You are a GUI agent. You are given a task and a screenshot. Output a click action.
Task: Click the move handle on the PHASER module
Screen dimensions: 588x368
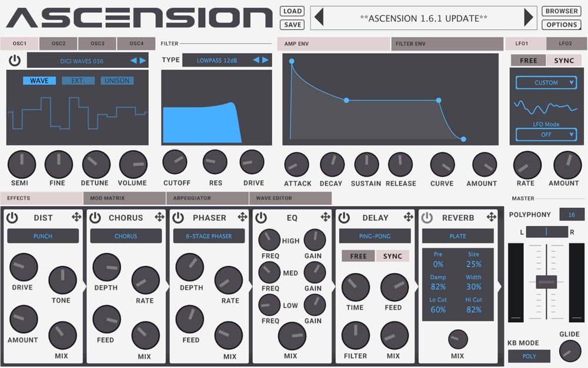click(242, 217)
